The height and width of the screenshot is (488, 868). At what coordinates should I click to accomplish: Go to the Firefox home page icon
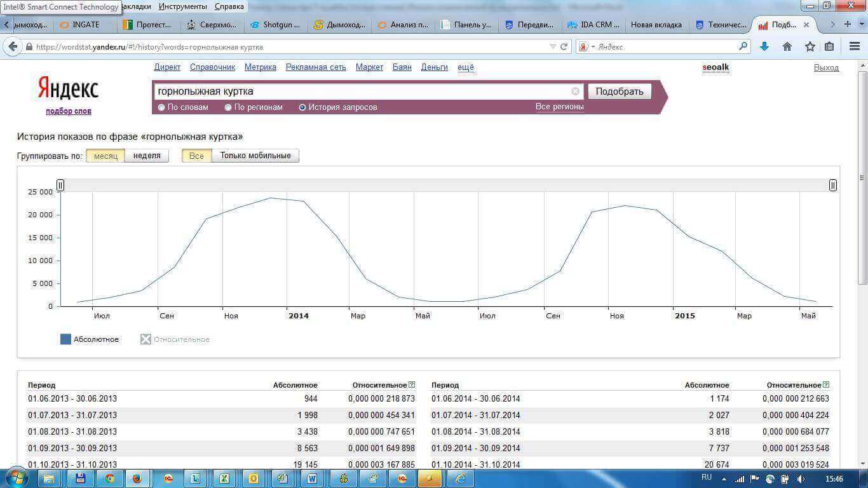[x=787, y=46]
